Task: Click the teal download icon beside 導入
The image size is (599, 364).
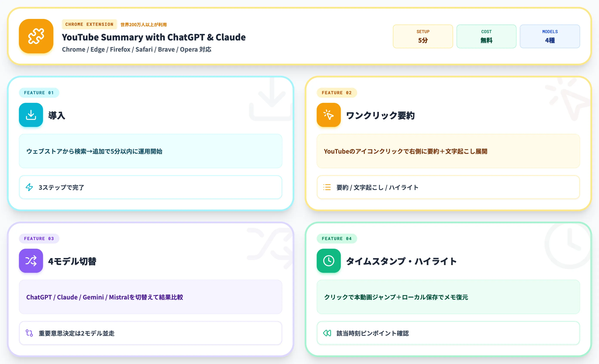Action: [x=31, y=115]
